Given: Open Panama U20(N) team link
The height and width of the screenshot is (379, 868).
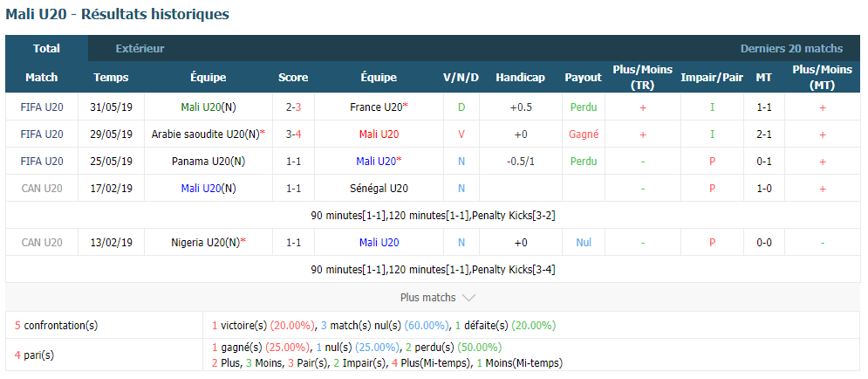Looking at the screenshot, I should 208,162.
